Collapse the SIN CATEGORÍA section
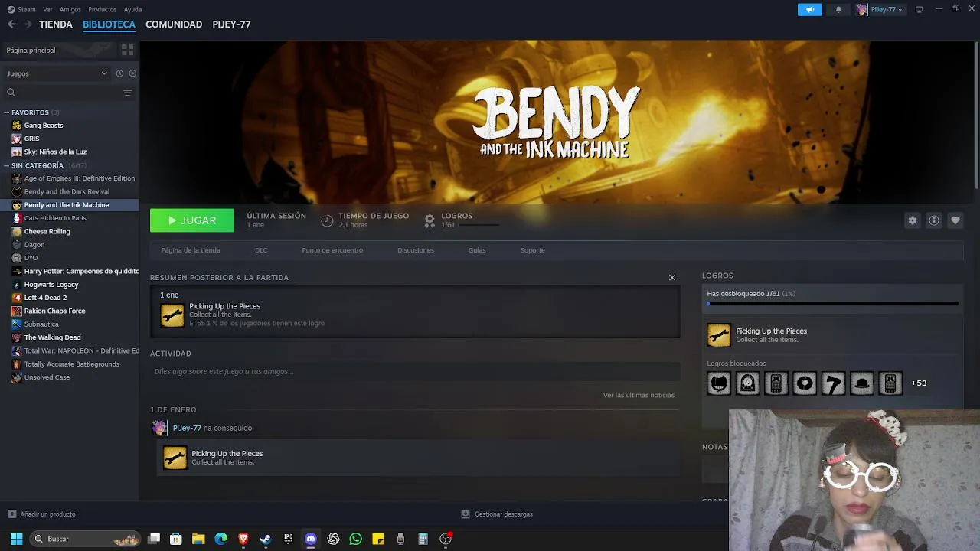The width and height of the screenshot is (980, 551). click(7, 165)
